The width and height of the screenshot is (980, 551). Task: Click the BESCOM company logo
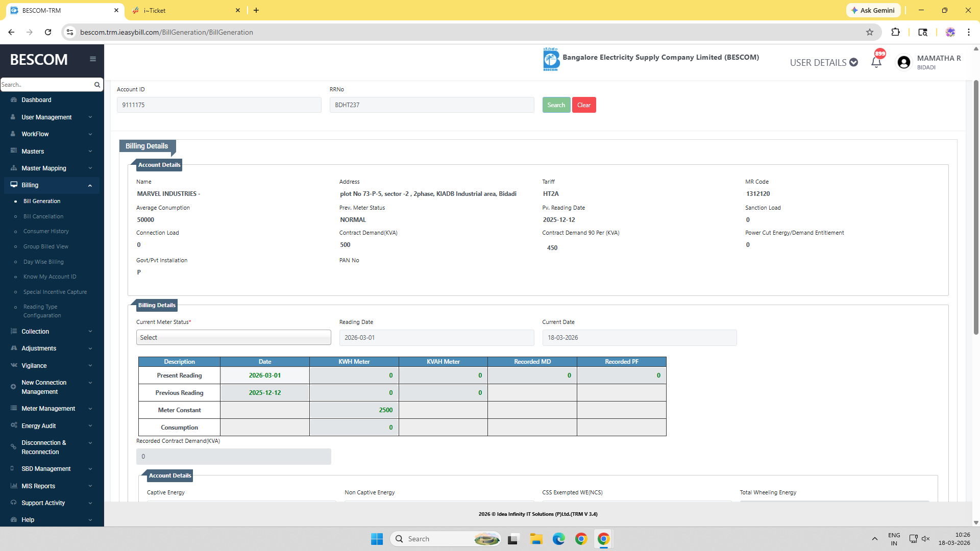(x=551, y=59)
